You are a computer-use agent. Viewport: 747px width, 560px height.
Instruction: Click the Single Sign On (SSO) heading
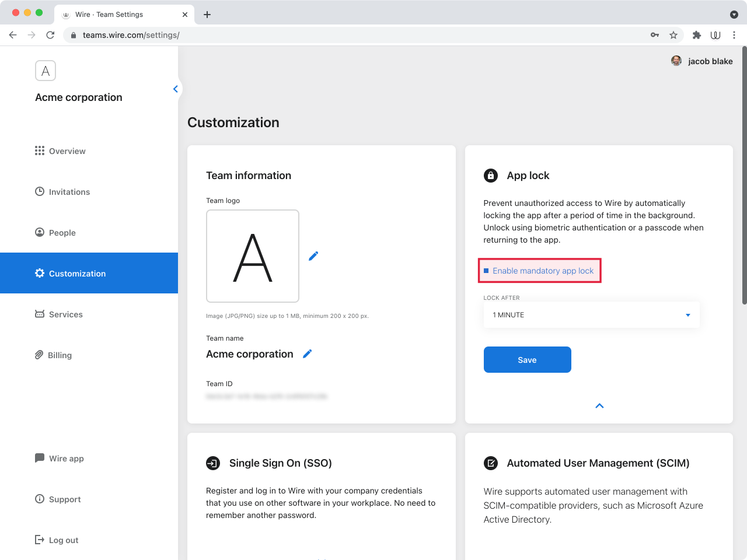coord(281,463)
